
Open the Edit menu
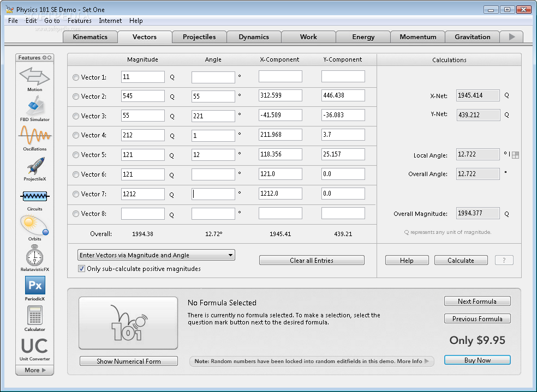(x=31, y=21)
